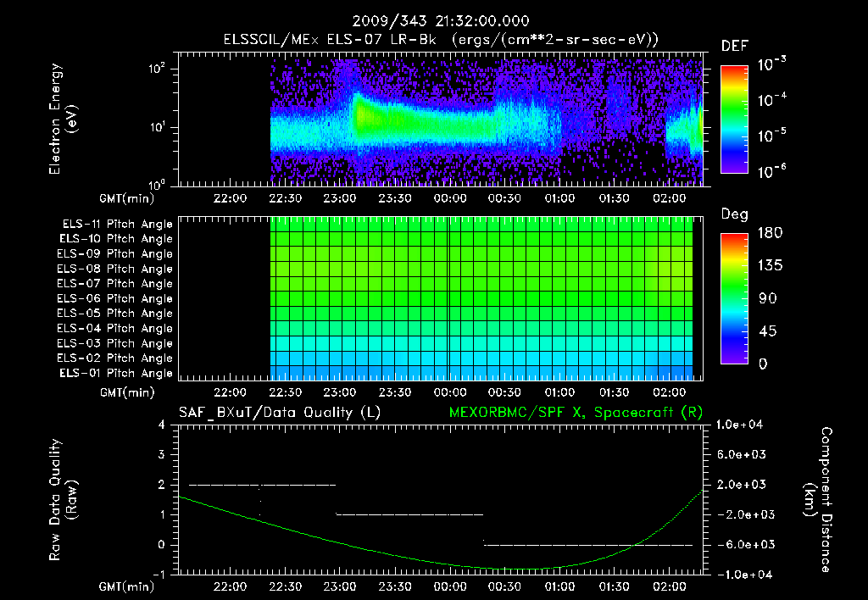This screenshot has height=600, width=868.
Task: Click the 10^-5 tick on DEF color bar
Action: point(771,136)
